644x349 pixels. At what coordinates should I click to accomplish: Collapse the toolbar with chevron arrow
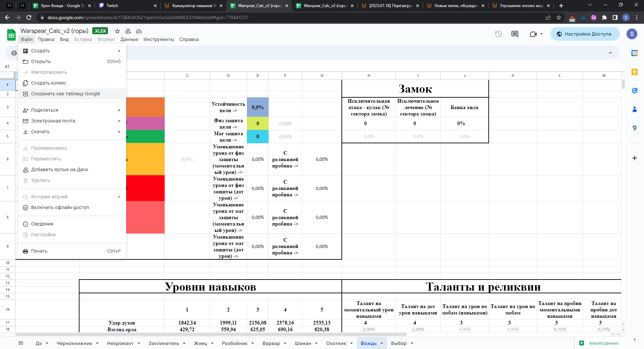click(x=610, y=53)
